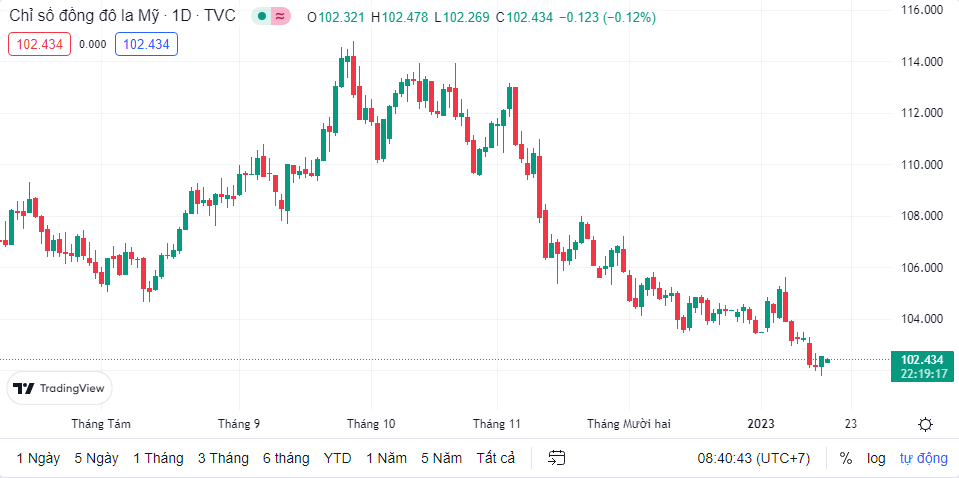Screen dimensions: 959x478
Task: Click the blue buy price 102.434 button
Action: 146,44
